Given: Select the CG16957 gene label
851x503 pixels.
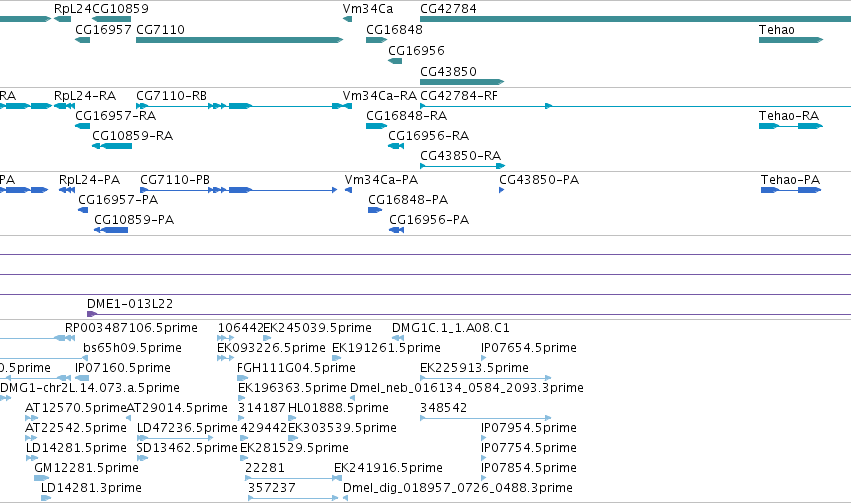Looking at the screenshot, I should (x=103, y=29).
